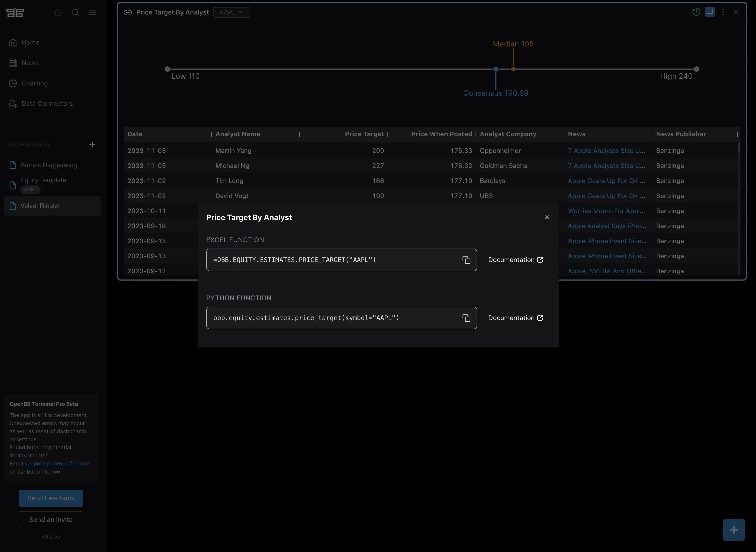The width and height of the screenshot is (756, 552).
Task: Click the blue add widget plus button
Action: (x=734, y=530)
